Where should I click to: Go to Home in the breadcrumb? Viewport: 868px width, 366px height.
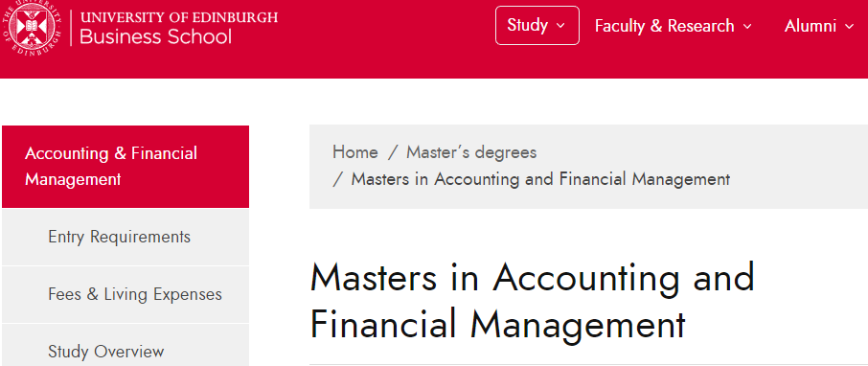(x=355, y=151)
